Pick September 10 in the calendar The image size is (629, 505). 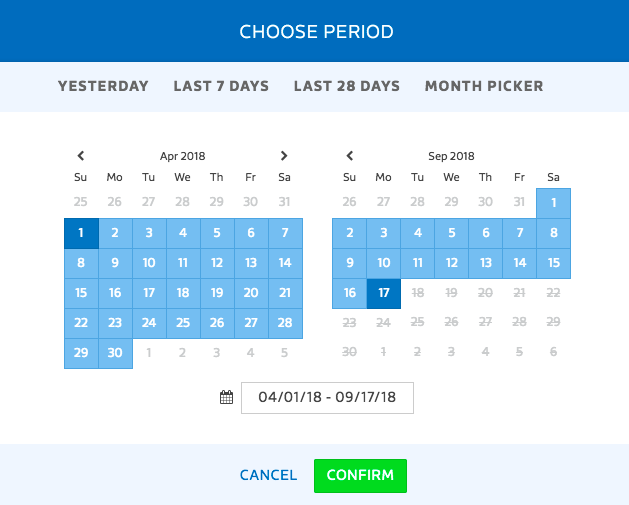tap(384, 263)
